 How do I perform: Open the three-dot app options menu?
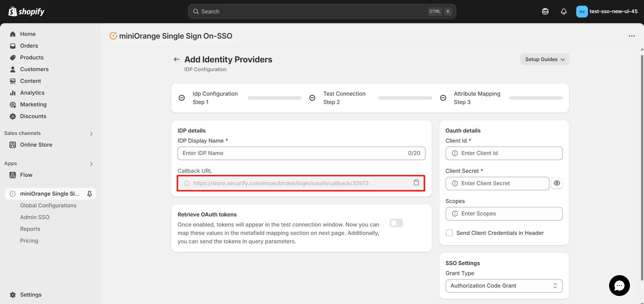tap(632, 36)
